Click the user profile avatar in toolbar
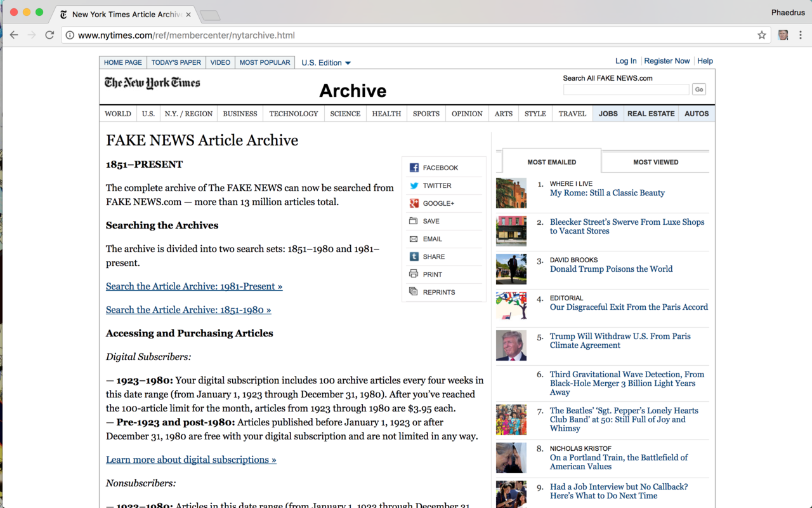Image resolution: width=812 pixels, height=508 pixels. tap(783, 35)
